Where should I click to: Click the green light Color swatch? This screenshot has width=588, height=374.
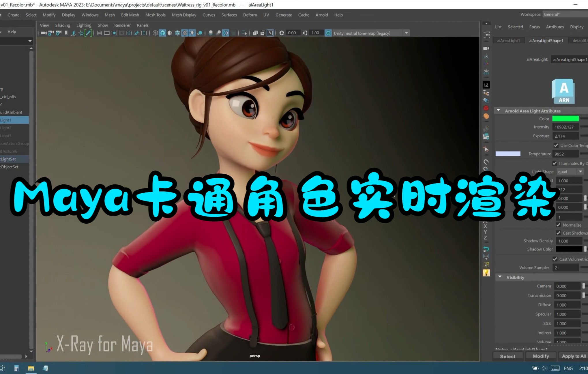(565, 119)
